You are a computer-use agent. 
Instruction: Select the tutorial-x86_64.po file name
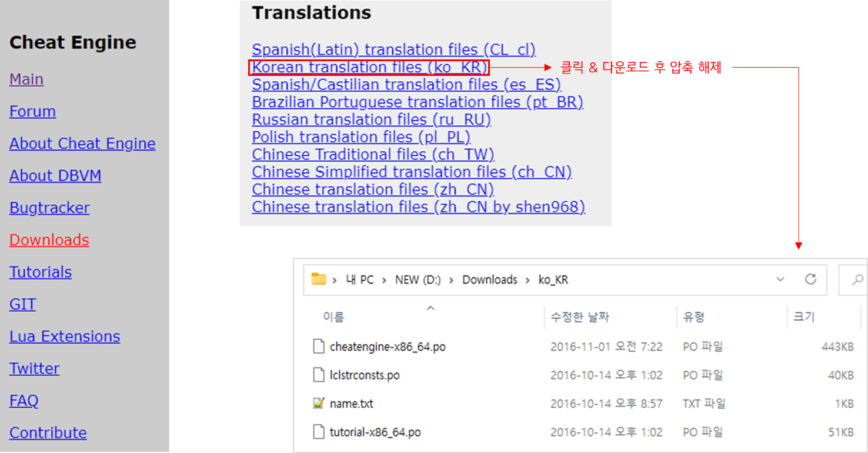(x=375, y=432)
